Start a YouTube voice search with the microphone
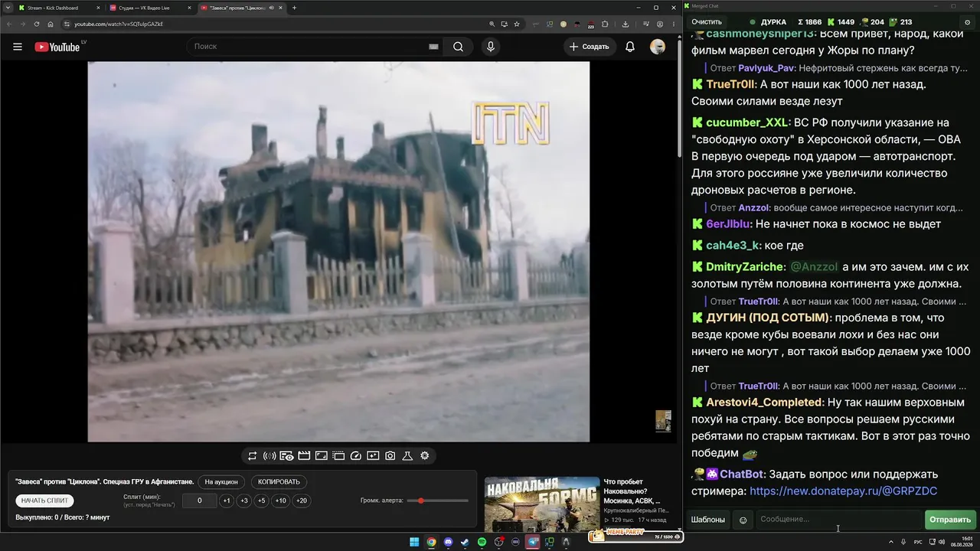The height and width of the screenshot is (551, 980). click(491, 47)
